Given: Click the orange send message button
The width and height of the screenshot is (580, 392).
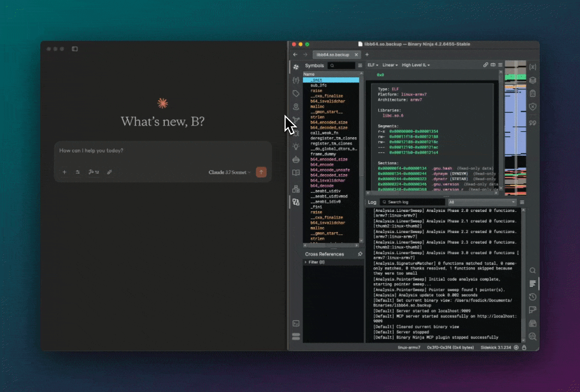Looking at the screenshot, I should pos(261,172).
